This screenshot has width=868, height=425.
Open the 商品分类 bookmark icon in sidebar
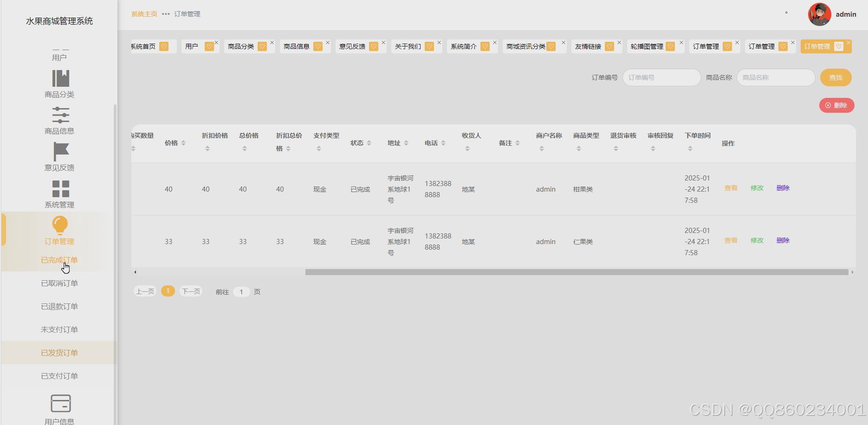click(x=60, y=79)
